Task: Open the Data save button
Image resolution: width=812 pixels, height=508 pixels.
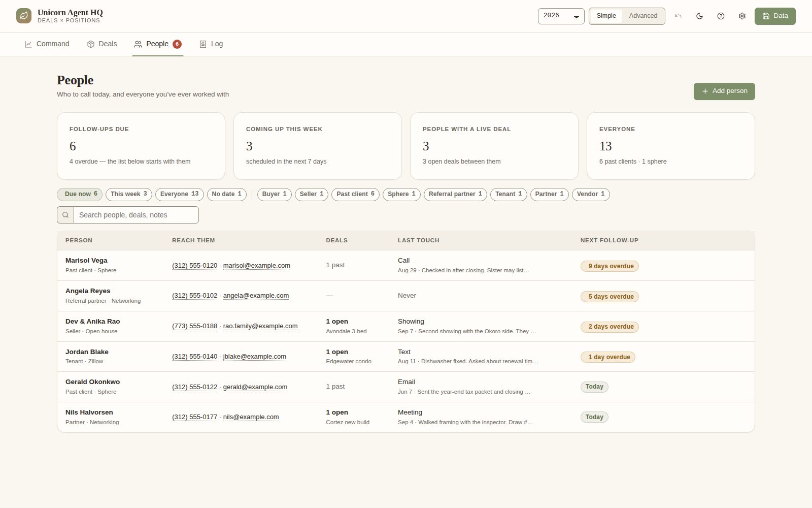Action: click(x=775, y=16)
